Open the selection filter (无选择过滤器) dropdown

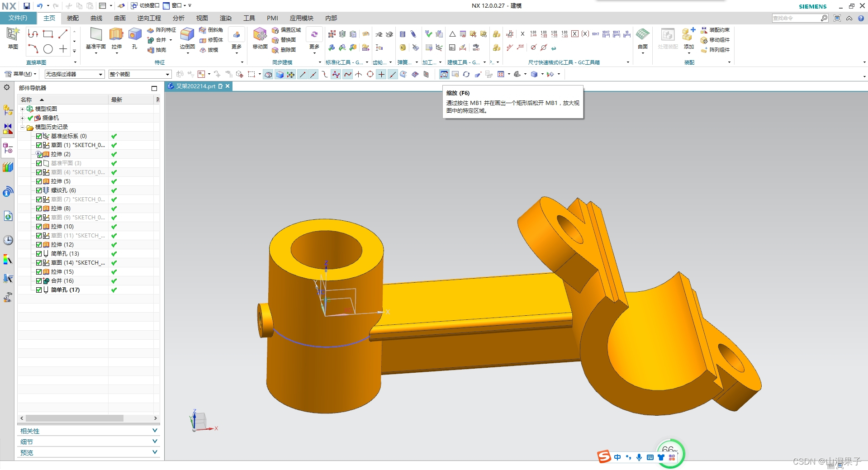(75, 74)
